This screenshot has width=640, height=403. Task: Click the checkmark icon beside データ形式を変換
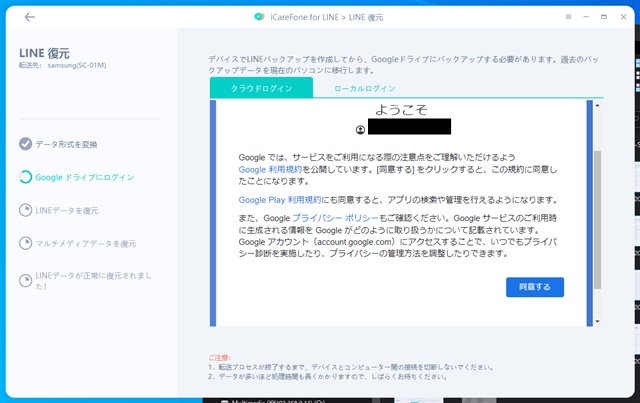(25, 144)
